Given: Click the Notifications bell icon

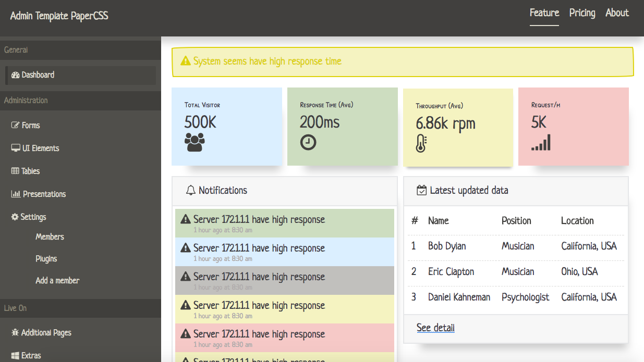Looking at the screenshot, I should pos(190,191).
